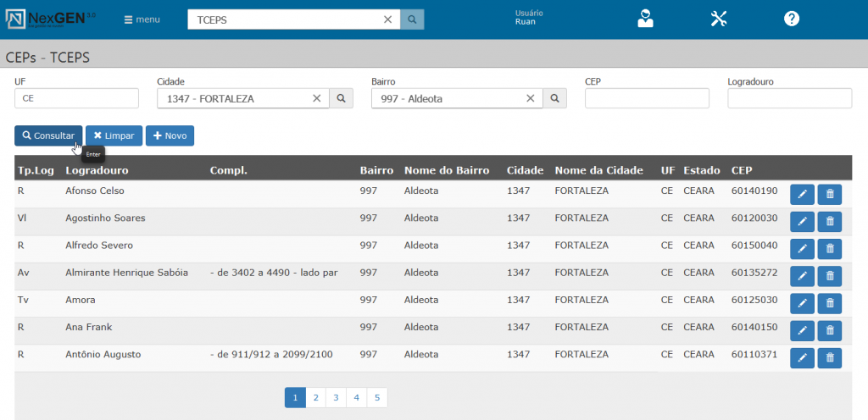Click the search magnifier beside TCEPS
The width and height of the screenshot is (868, 420).
[412, 19]
